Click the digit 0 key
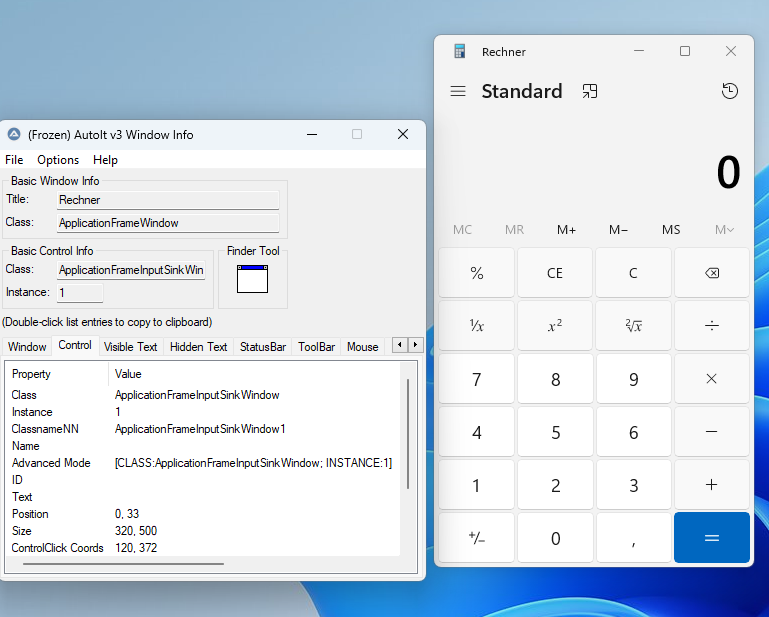The image size is (769, 617). [x=555, y=538]
